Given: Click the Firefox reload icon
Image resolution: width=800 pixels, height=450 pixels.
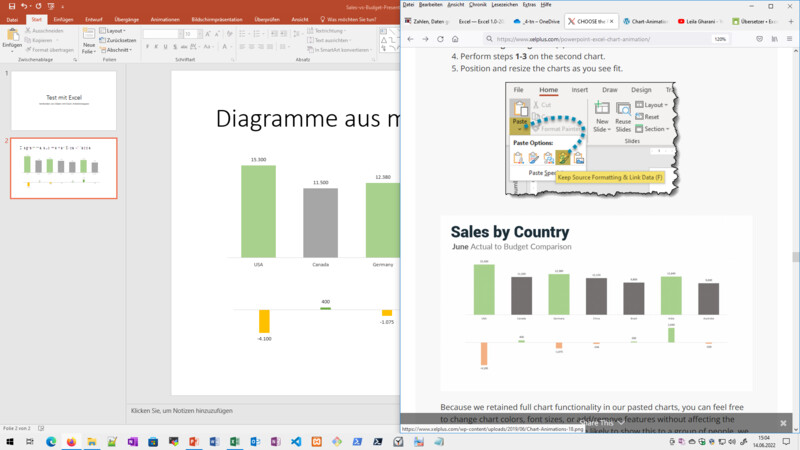Looking at the screenshot, I should [x=440, y=39].
